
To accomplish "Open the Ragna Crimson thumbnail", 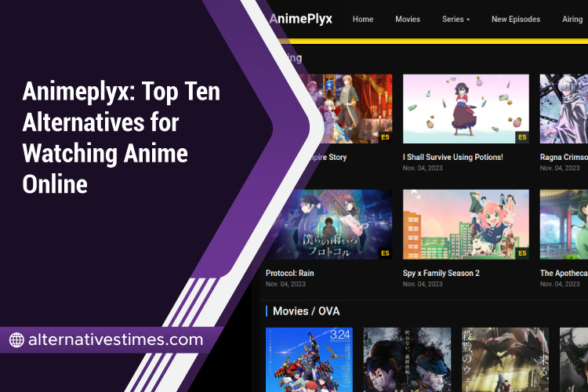I will [564, 109].
